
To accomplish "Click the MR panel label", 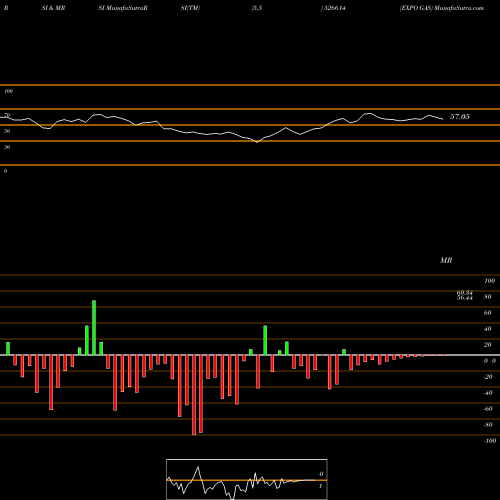I will [x=446, y=260].
